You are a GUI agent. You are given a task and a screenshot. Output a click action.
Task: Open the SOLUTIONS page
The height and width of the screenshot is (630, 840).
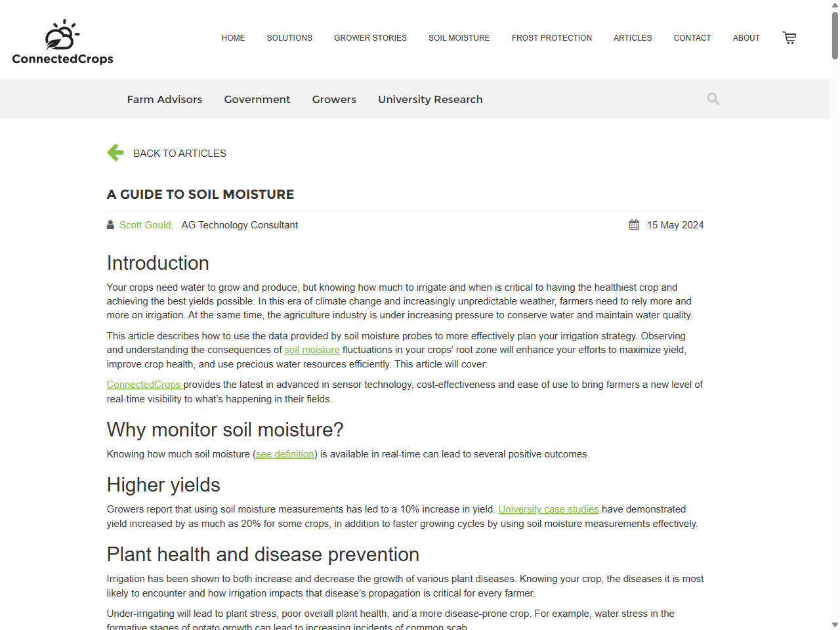289,38
